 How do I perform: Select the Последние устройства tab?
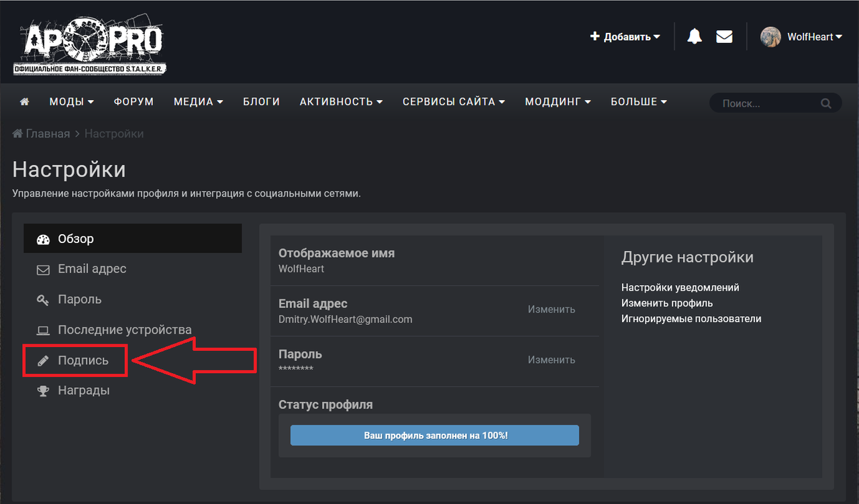(x=133, y=330)
